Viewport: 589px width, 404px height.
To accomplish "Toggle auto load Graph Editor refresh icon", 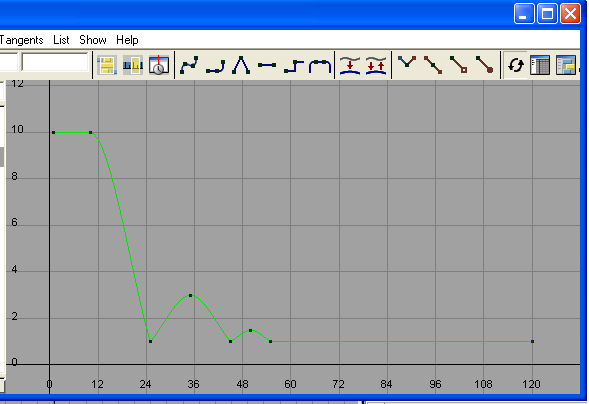I will (x=516, y=65).
